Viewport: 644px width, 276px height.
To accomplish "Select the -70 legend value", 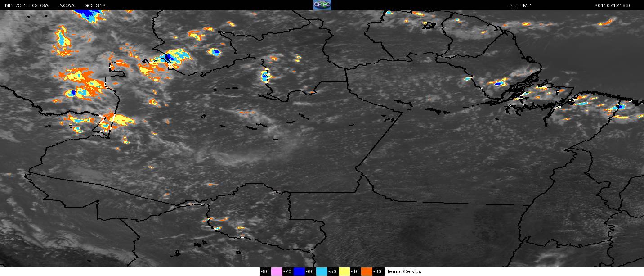I will pyautogui.click(x=288, y=271).
